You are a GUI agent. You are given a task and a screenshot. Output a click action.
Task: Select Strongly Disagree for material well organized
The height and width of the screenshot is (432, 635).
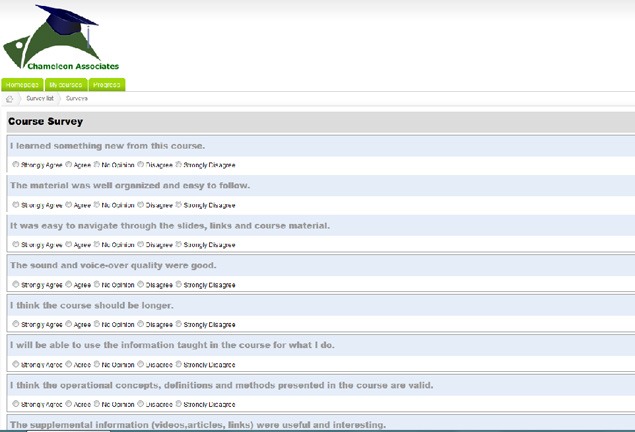(x=179, y=204)
